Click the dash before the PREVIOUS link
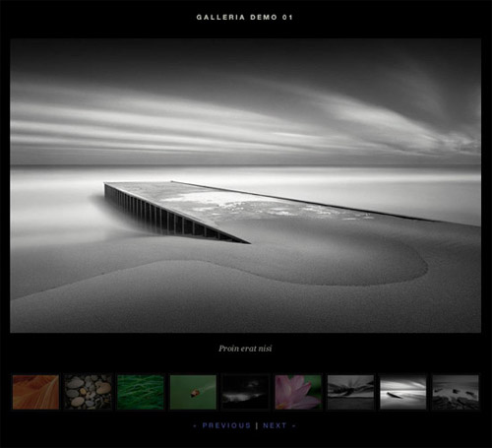The height and width of the screenshot is (448, 492). (196, 426)
